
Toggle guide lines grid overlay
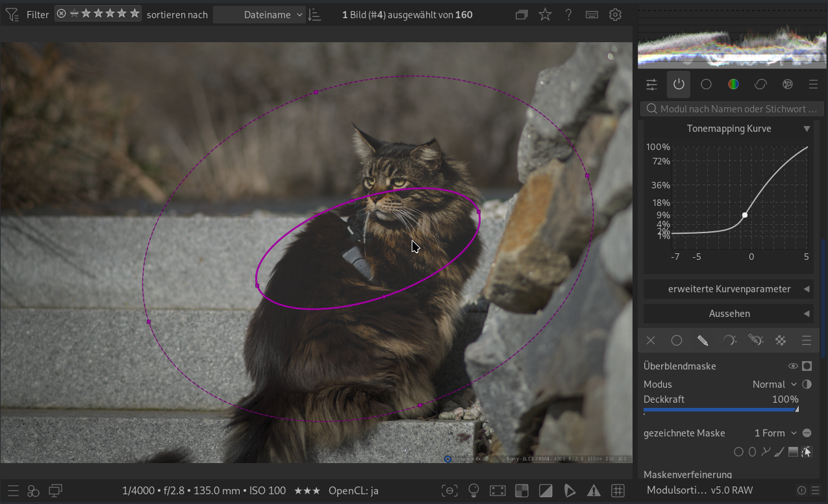(618, 490)
